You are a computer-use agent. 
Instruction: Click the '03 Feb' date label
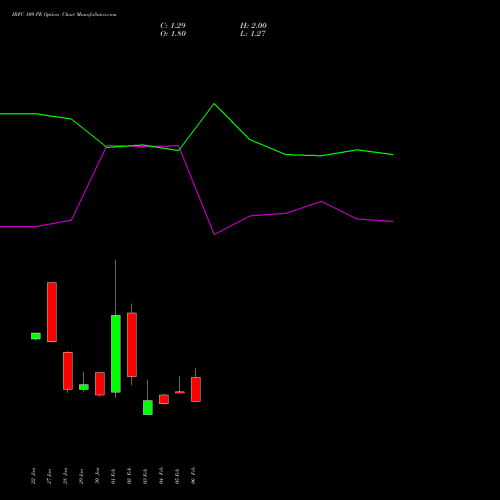click(145, 476)
